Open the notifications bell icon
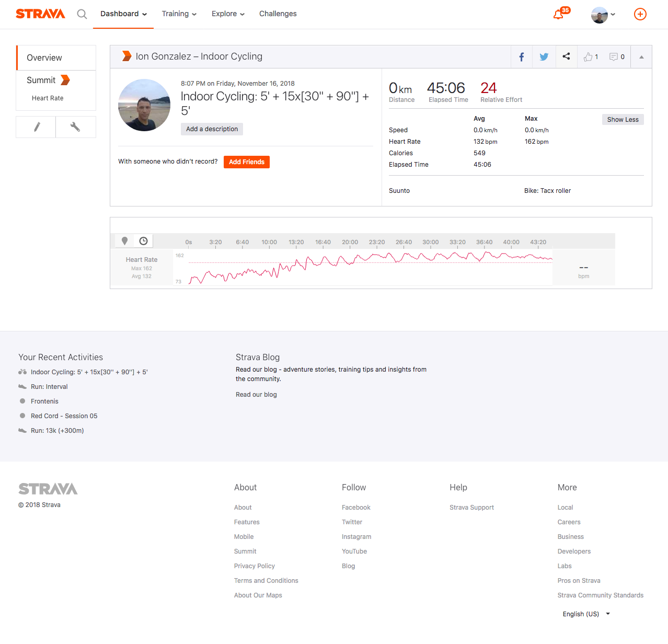This screenshot has height=644, width=668. click(x=559, y=14)
